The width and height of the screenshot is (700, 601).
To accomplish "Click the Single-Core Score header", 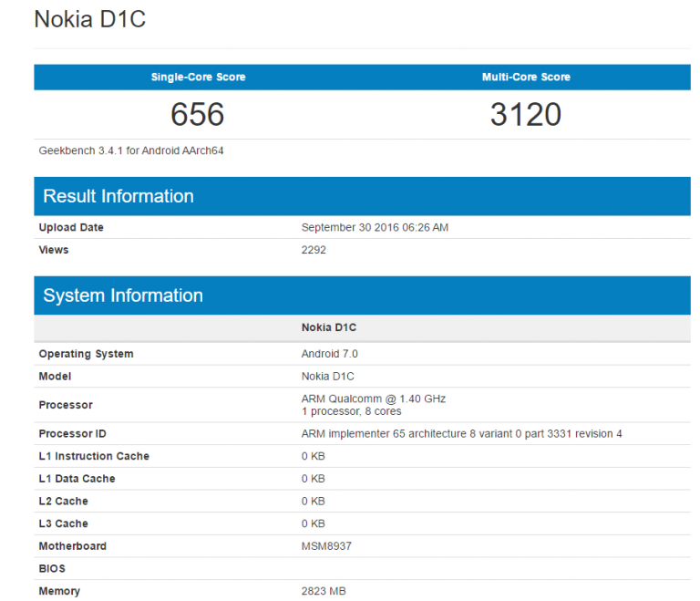I will [x=198, y=78].
